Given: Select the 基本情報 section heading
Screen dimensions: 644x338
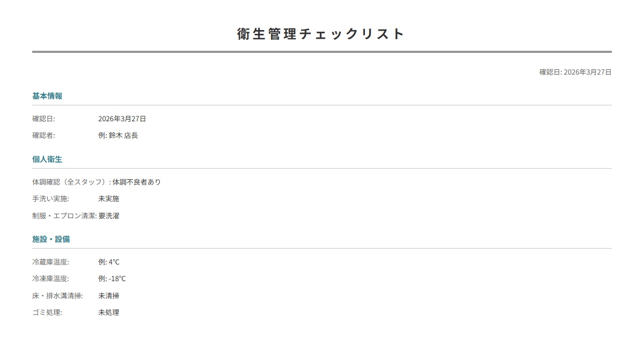Looking at the screenshot, I should [47, 96].
